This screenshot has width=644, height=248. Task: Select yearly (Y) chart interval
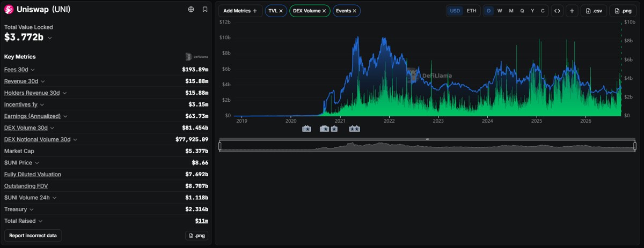pyautogui.click(x=532, y=11)
